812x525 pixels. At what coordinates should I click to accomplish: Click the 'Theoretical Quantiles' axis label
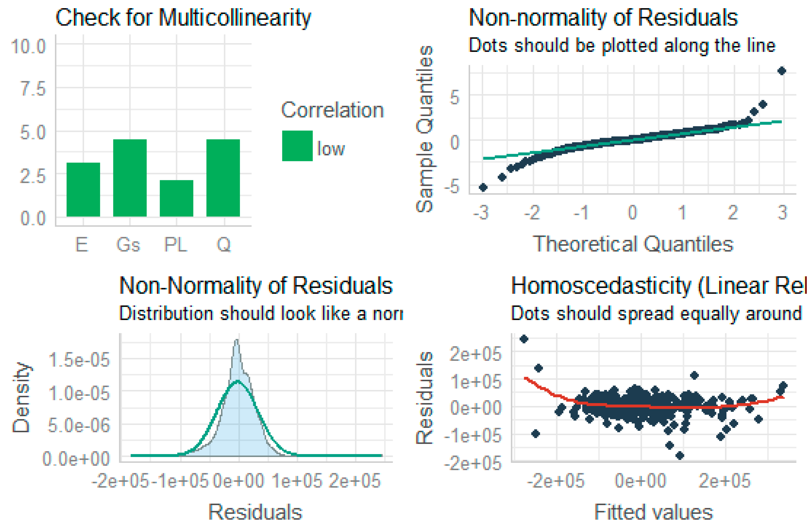tap(633, 244)
